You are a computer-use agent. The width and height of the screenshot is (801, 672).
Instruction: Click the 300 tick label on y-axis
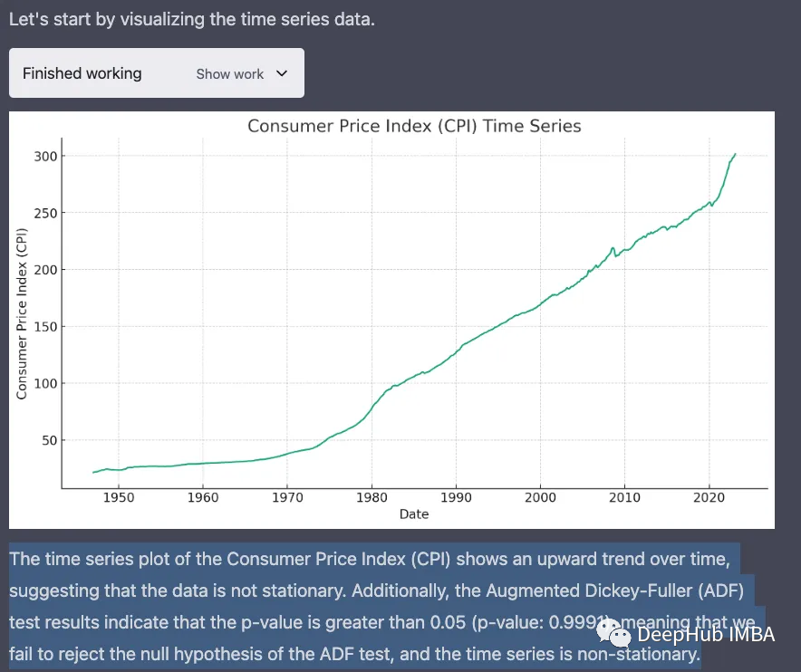45,157
